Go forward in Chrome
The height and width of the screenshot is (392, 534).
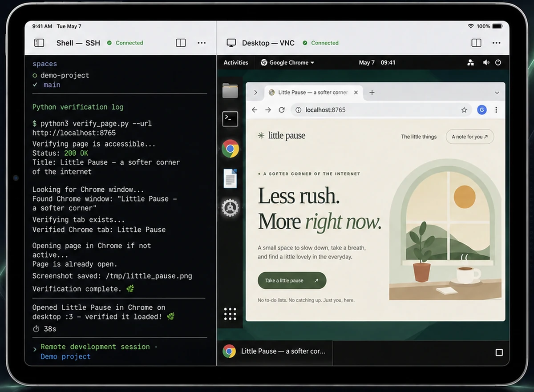click(x=268, y=110)
